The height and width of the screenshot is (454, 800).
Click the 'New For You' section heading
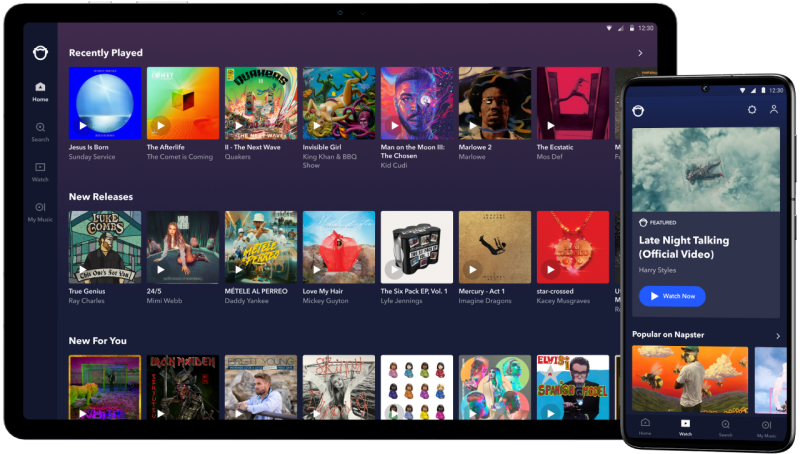click(97, 341)
